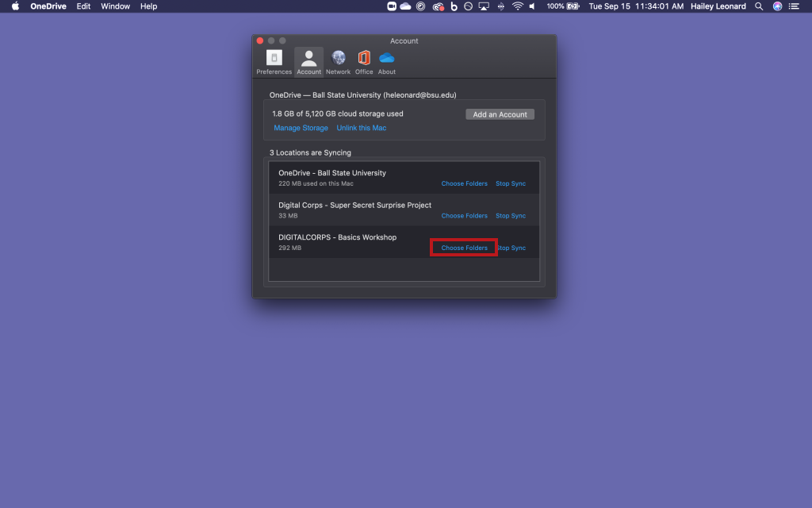Image resolution: width=812 pixels, height=508 pixels.
Task: Click the OneDrive cloud icon in menu bar
Action: (405, 6)
